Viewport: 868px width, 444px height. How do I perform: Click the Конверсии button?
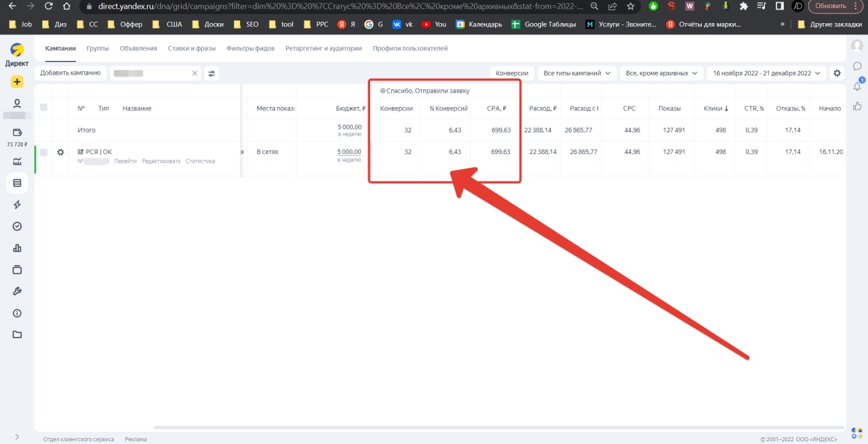click(512, 73)
